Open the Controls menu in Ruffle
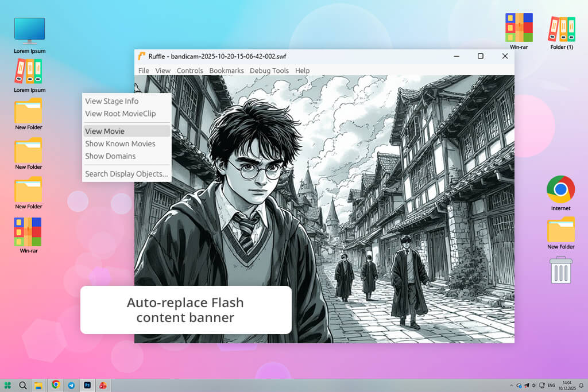 [x=189, y=71]
